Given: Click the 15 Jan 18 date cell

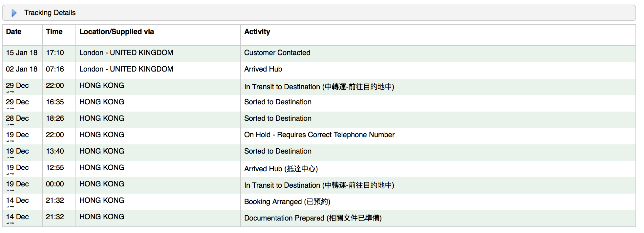Looking at the screenshot, I should (x=22, y=53).
